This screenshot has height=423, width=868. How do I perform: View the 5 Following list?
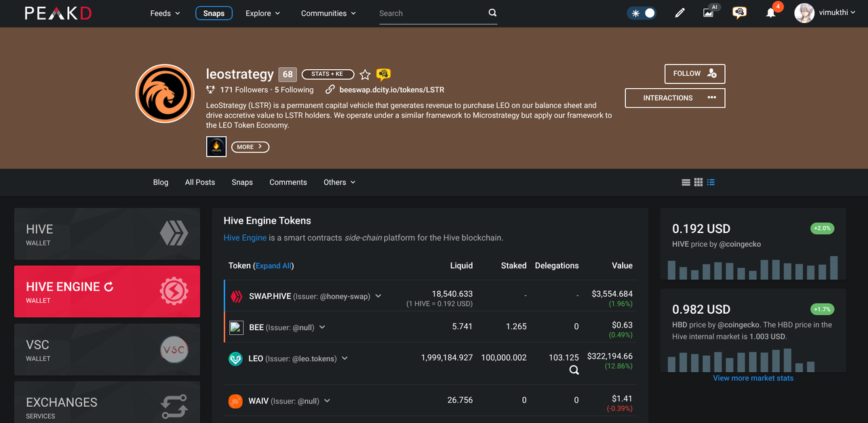tap(294, 89)
